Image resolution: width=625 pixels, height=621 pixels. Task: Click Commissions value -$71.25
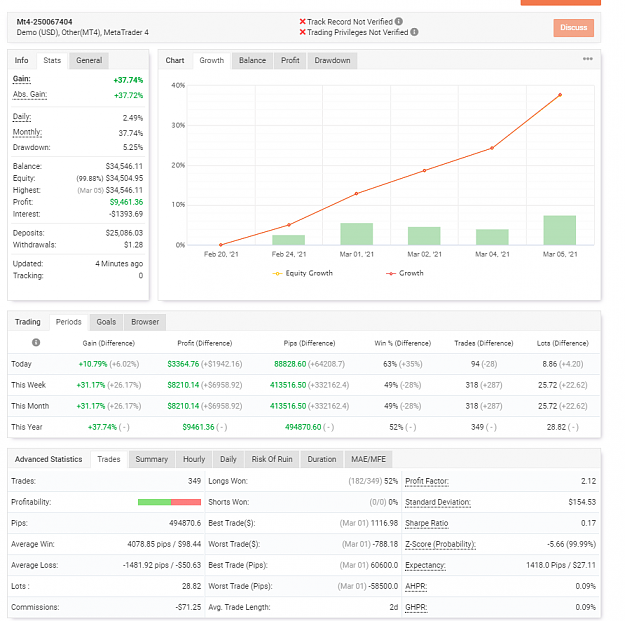point(188,607)
